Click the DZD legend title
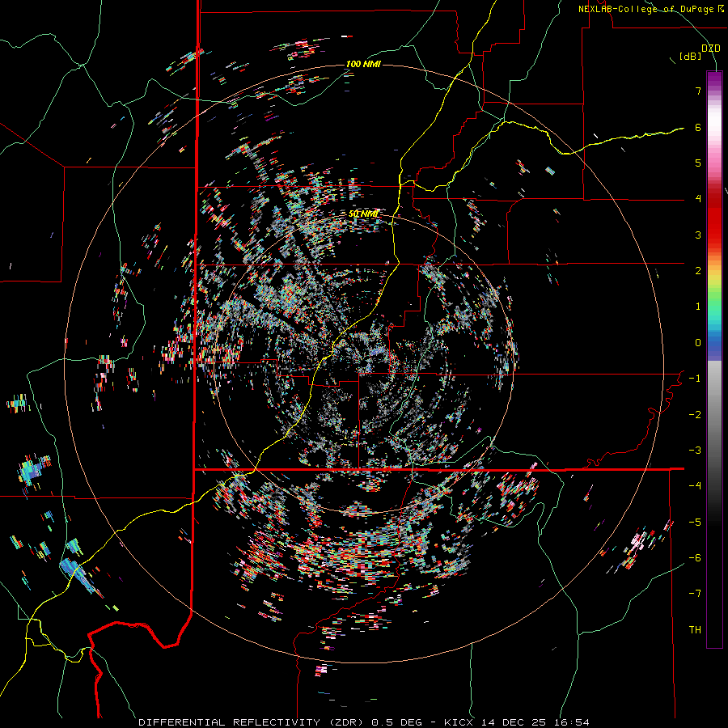728x728 pixels. 711,49
